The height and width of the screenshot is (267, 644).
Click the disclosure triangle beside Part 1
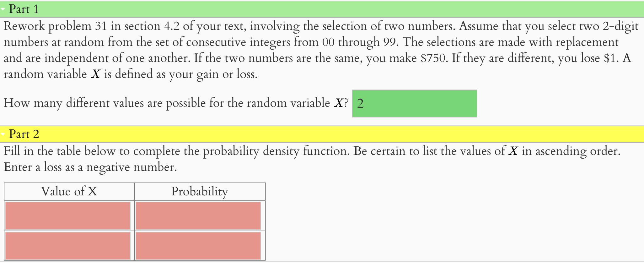click(3, 9)
